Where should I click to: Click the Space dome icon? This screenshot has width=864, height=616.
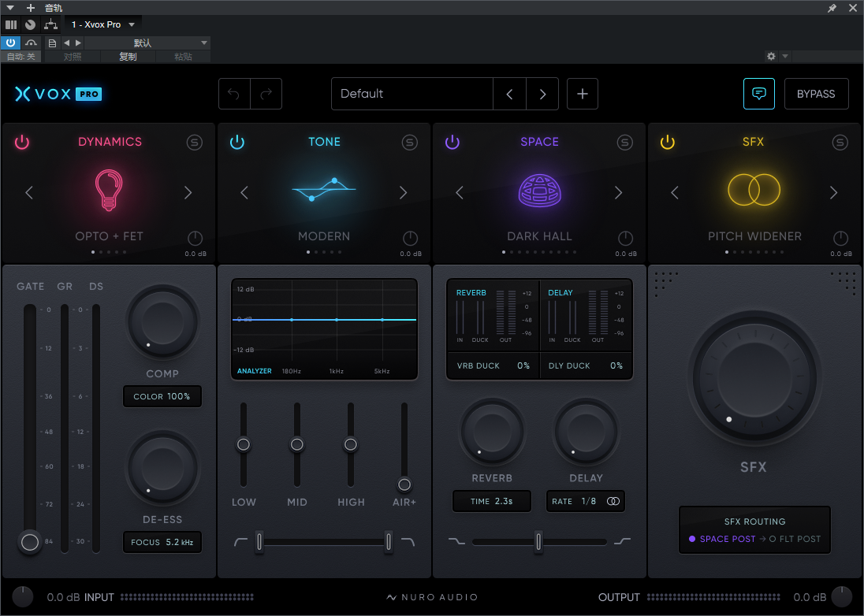pos(539,191)
